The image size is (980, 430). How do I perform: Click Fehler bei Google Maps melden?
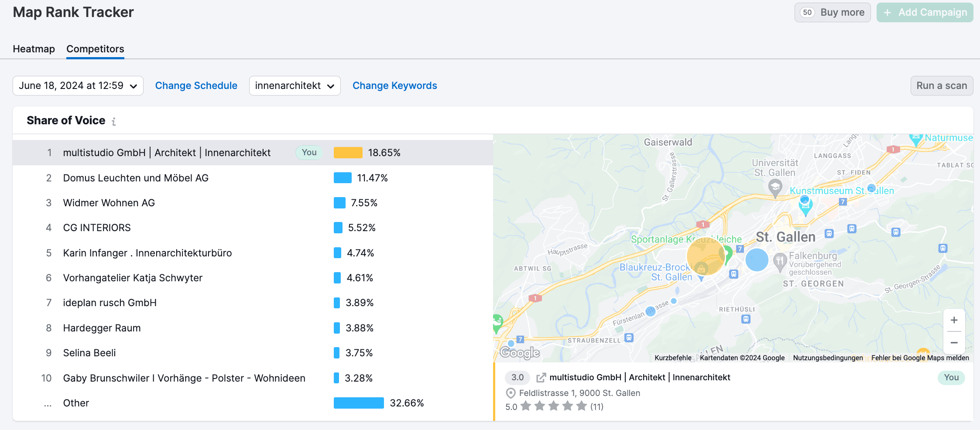[920, 358]
